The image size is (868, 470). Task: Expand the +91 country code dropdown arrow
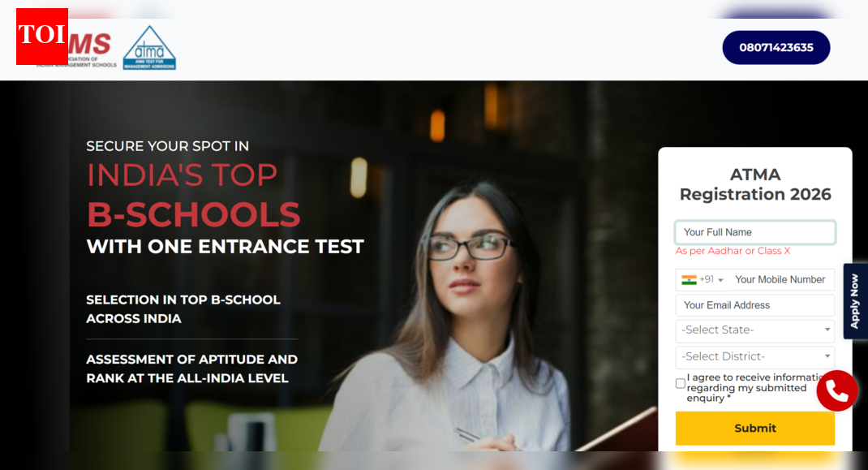(720, 280)
